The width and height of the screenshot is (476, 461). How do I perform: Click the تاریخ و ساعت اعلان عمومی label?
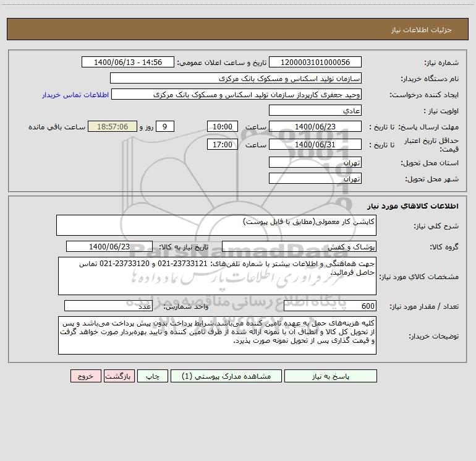tap(221, 63)
